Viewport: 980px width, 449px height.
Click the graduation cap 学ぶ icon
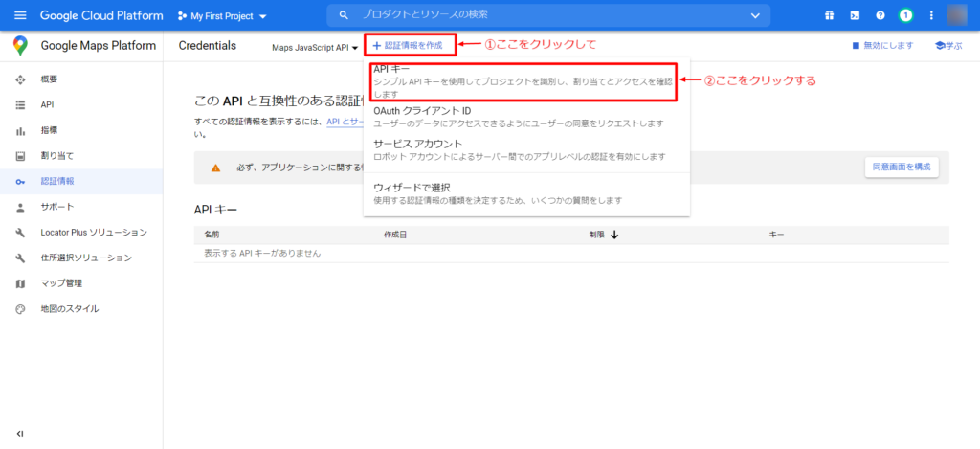pos(940,46)
